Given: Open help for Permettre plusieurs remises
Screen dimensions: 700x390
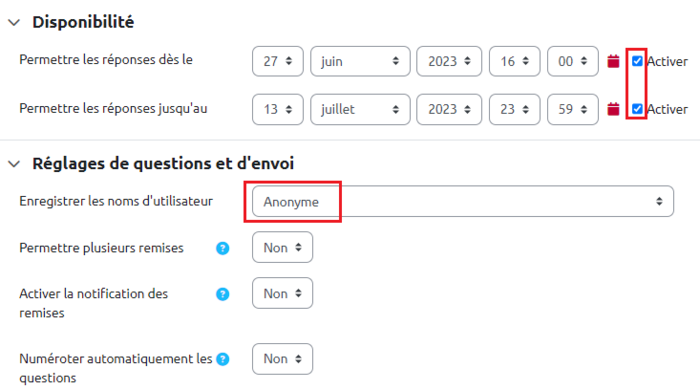Looking at the screenshot, I should point(222,248).
